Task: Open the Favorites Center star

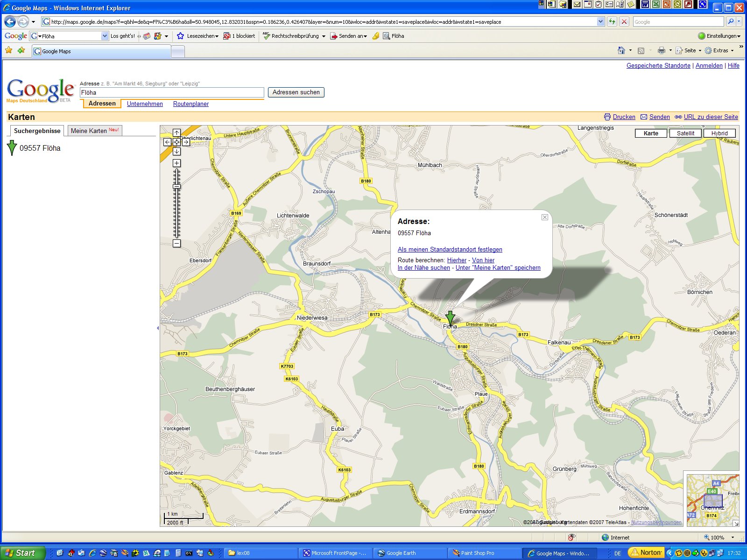Action: tap(9, 50)
